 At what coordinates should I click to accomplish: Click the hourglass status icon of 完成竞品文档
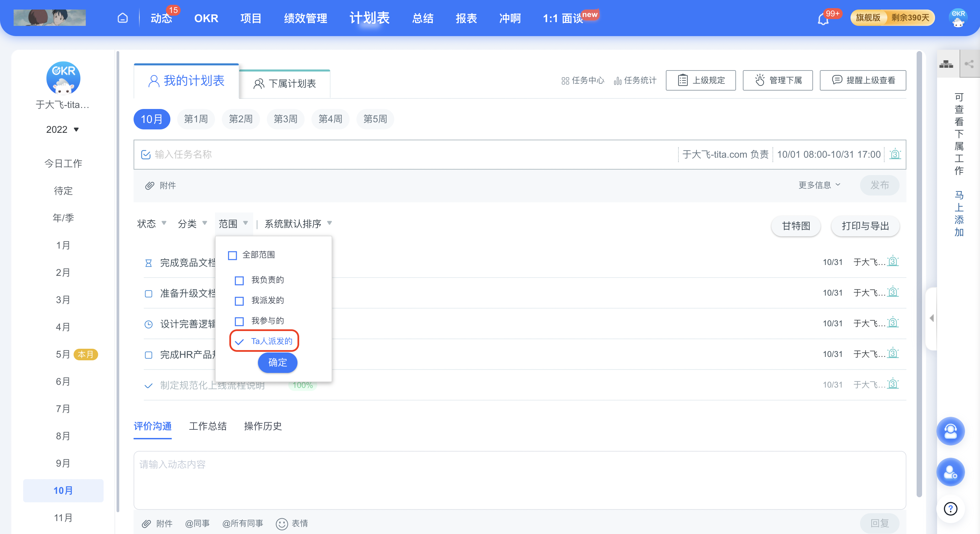[x=148, y=263]
